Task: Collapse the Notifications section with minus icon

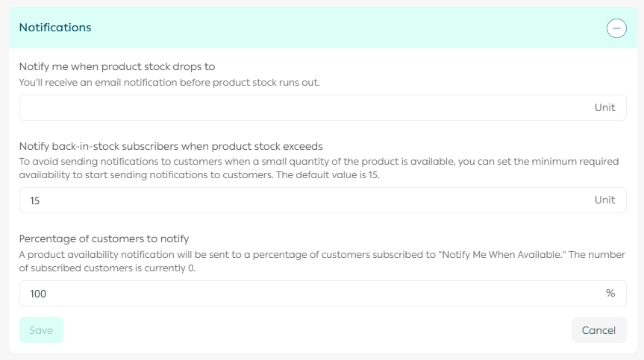Action: 616,28
